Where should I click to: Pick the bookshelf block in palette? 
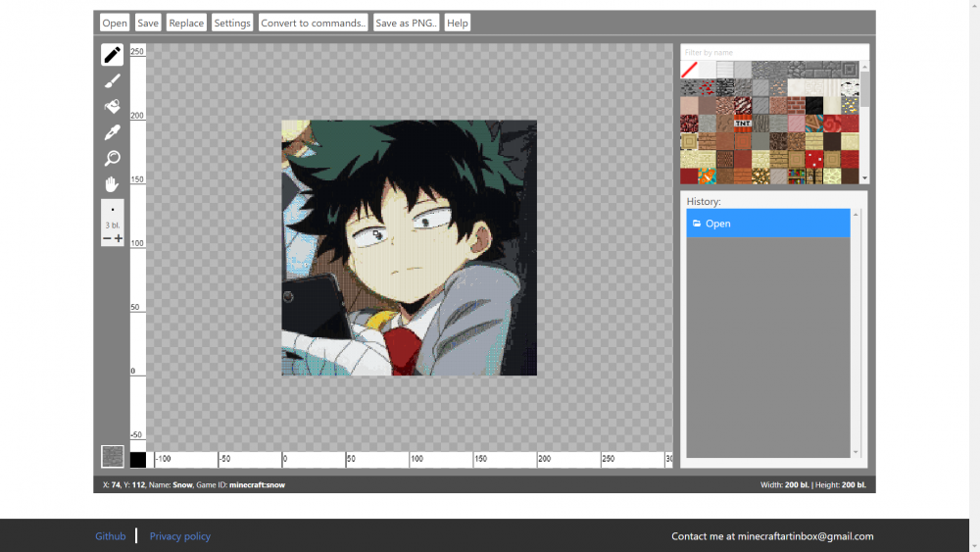click(796, 176)
